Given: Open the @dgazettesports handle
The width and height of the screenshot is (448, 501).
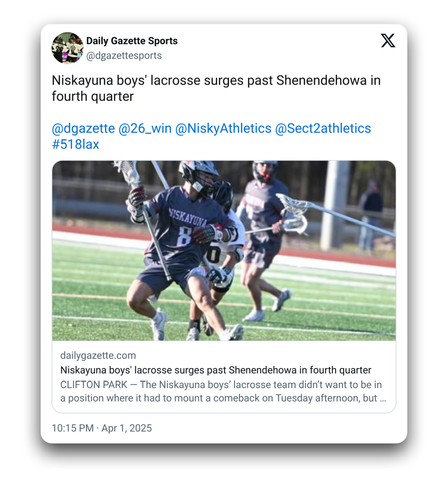Looking at the screenshot, I should (124, 56).
